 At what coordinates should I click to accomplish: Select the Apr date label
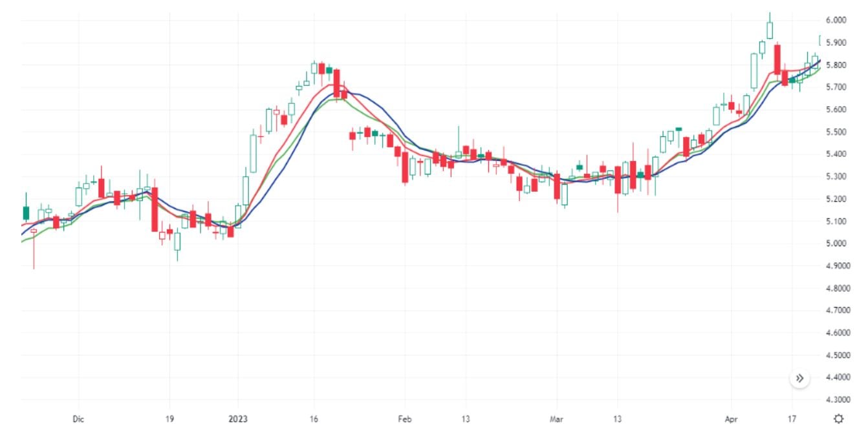732,419
